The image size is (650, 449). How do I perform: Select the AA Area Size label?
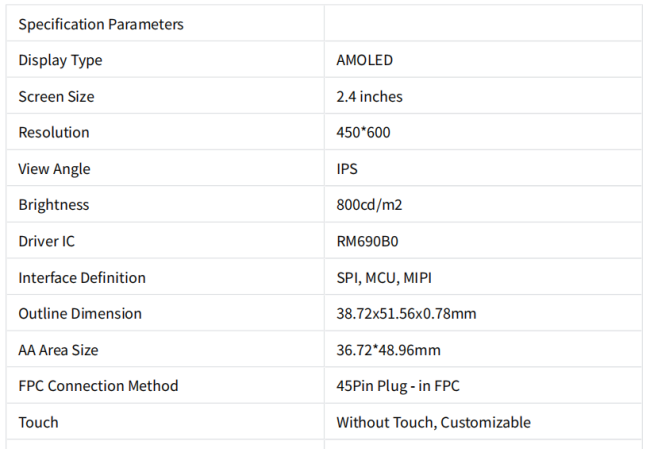58,350
